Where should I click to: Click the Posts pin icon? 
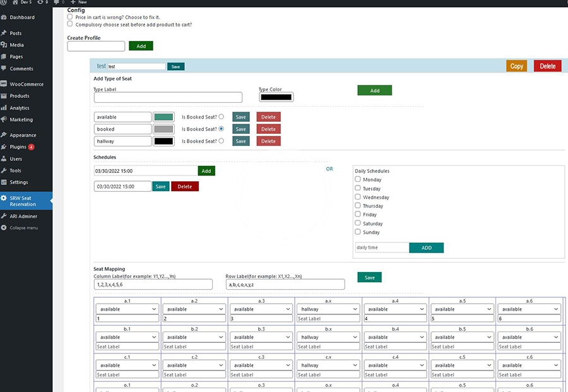tap(4, 33)
